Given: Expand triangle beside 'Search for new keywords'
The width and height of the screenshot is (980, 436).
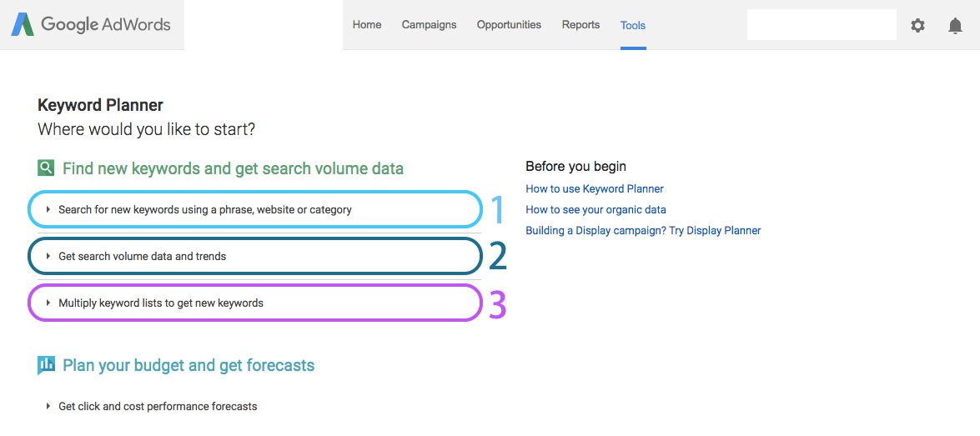Looking at the screenshot, I should click(x=48, y=210).
